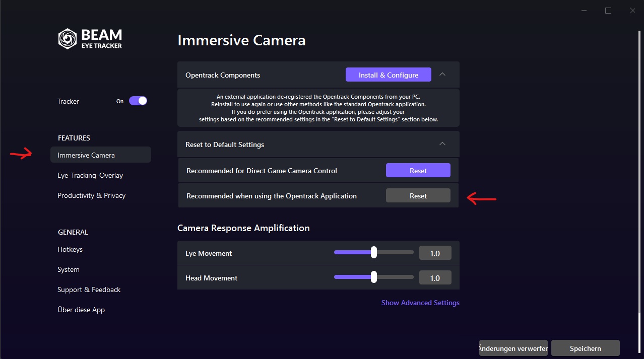Open the Über diese App page
Image resolution: width=644 pixels, height=359 pixels.
coord(81,310)
